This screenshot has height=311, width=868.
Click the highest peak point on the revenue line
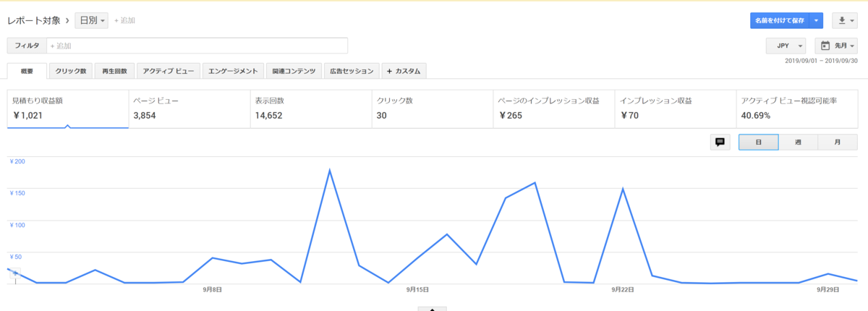click(x=330, y=171)
